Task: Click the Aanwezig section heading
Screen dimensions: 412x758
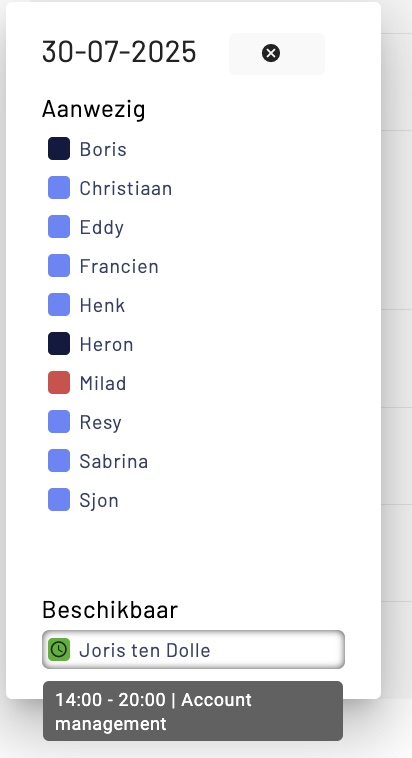Action: tap(94, 109)
